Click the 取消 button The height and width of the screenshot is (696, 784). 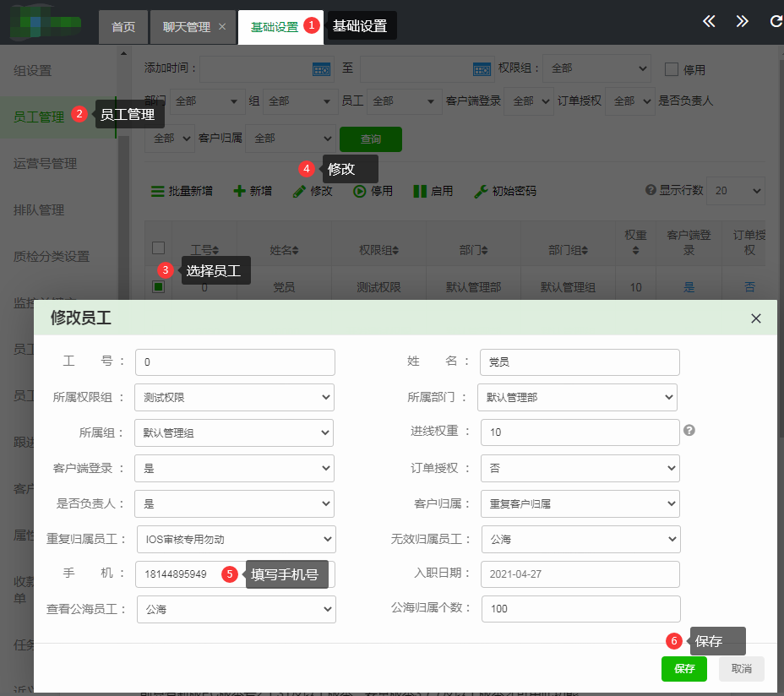point(742,669)
